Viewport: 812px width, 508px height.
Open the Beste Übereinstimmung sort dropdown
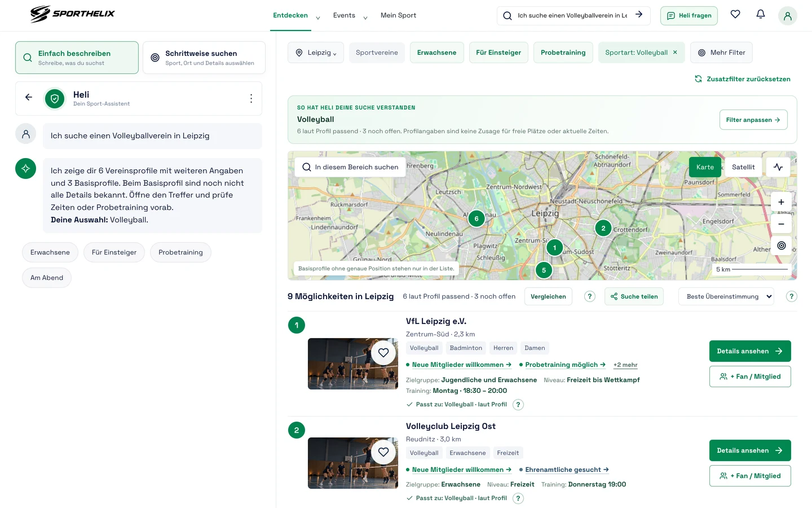coord(726,296)
